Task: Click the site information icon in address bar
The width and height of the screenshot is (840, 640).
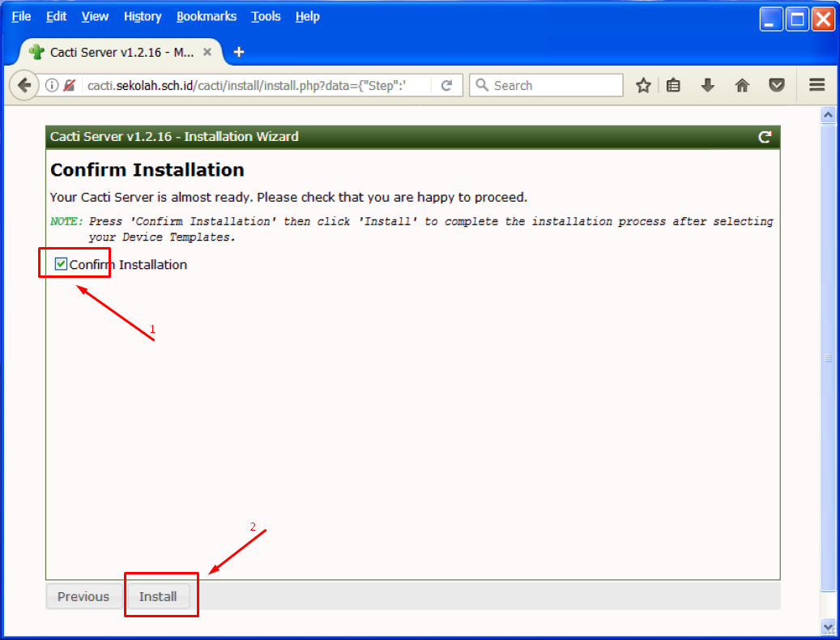Action: click(x=52, y=85)
